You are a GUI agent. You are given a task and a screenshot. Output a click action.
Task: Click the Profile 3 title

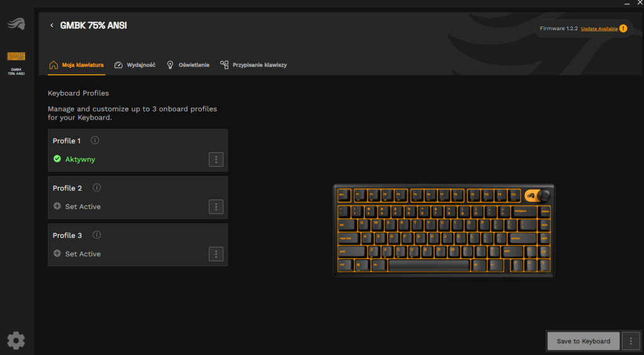click(x=67, y=235)
